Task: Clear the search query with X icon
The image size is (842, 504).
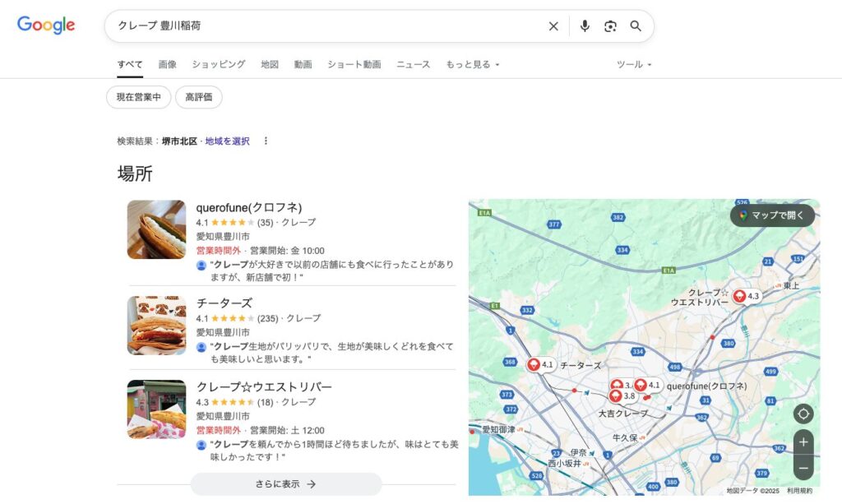Action: tap(553, 25)
